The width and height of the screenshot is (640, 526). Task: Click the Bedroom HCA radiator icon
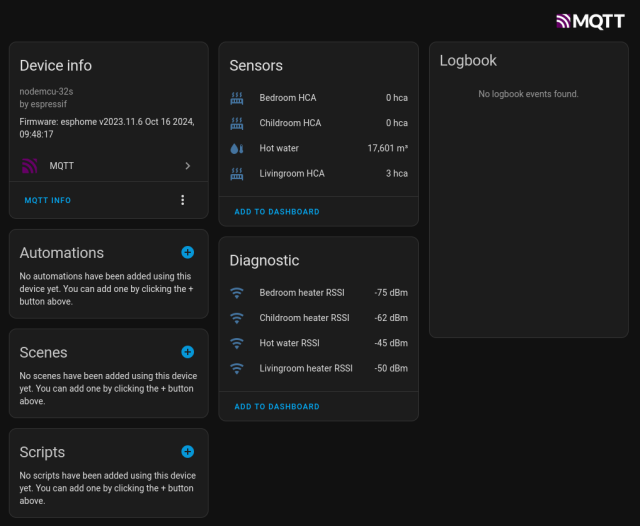[237, 98]
